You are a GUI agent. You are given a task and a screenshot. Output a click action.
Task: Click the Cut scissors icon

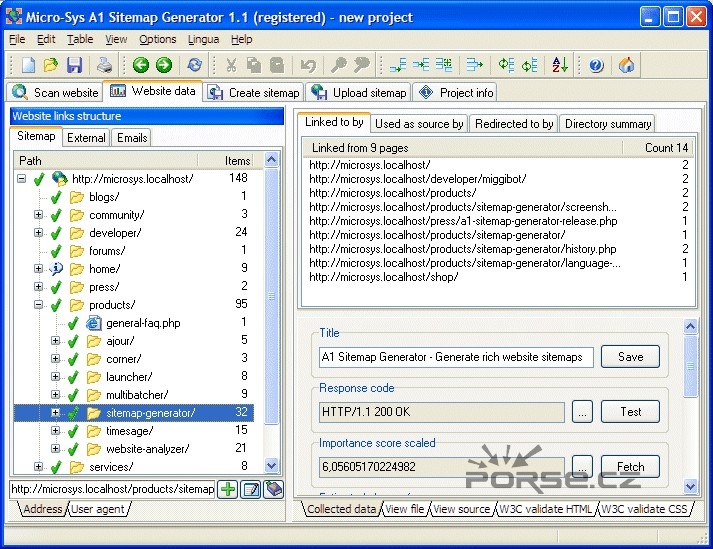231,65
